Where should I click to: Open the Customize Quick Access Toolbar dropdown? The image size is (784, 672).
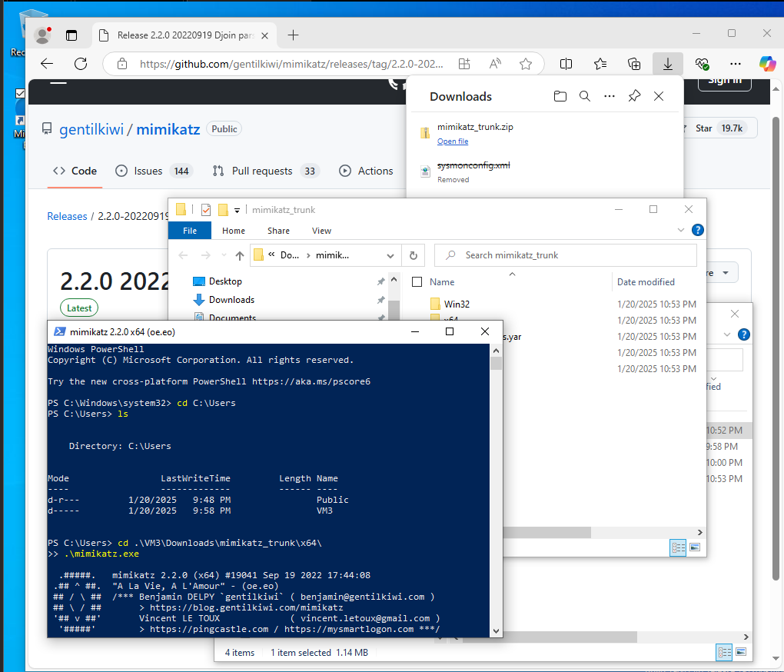pos(238,210)
